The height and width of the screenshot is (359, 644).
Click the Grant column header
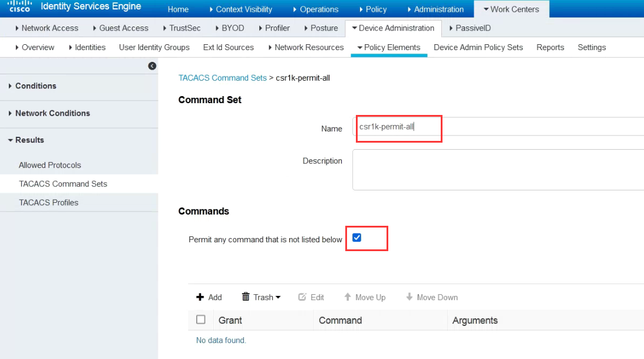point(230,321)
